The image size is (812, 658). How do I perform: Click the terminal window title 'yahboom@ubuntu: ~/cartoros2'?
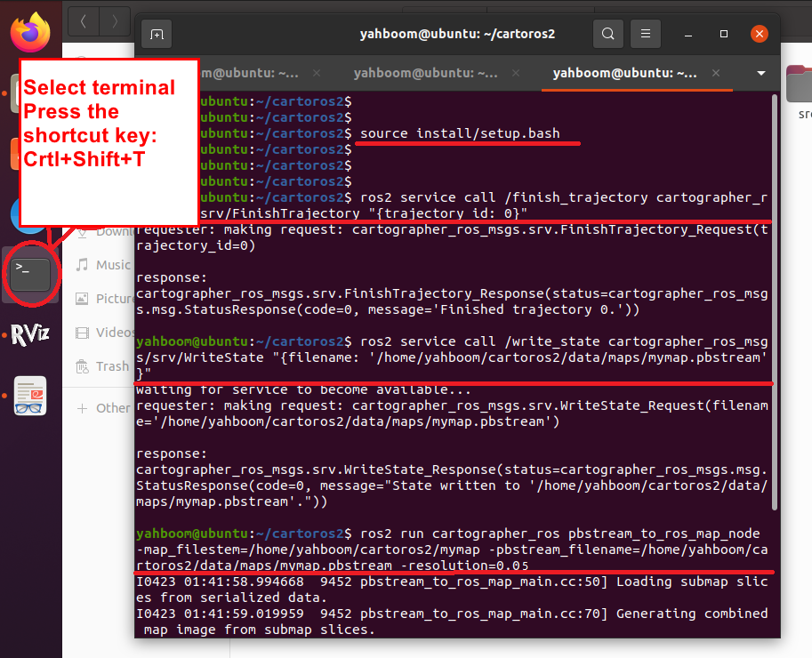[x=457, y=34]
